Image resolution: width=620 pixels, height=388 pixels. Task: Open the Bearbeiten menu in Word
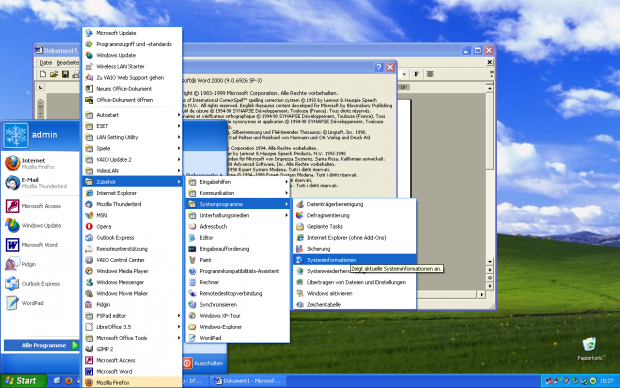(67, 62)
